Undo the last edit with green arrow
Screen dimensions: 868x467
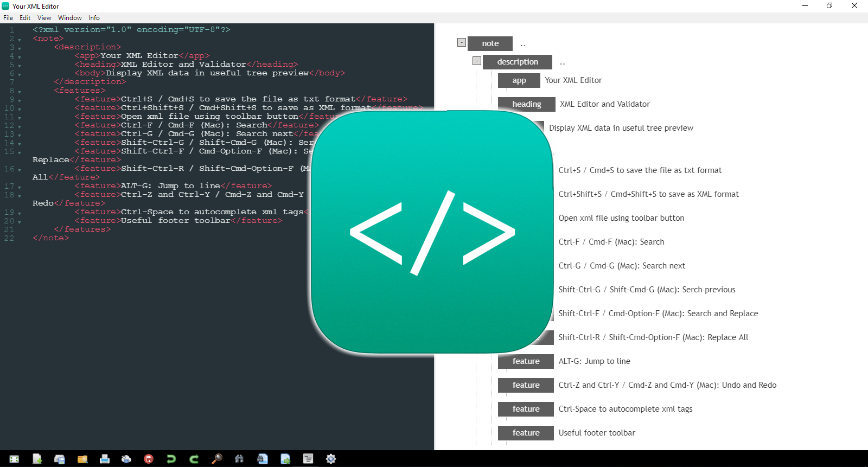[171, 459]
